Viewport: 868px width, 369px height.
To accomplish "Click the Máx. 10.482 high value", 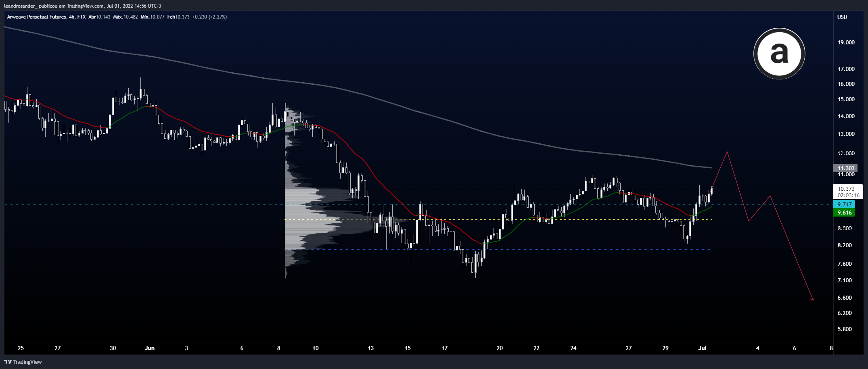I will tap(125, 17).
